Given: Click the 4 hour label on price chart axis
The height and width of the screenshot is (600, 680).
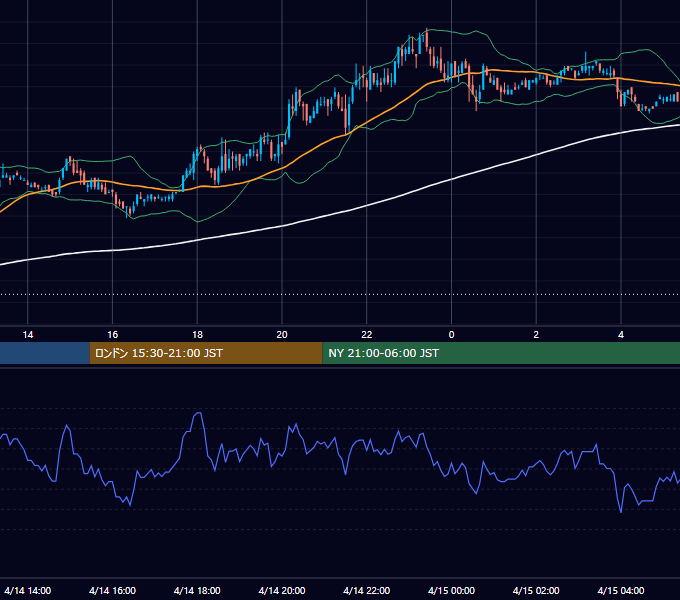Looking at the screenshot, I should pyautogui.click(x=621, y=335).
